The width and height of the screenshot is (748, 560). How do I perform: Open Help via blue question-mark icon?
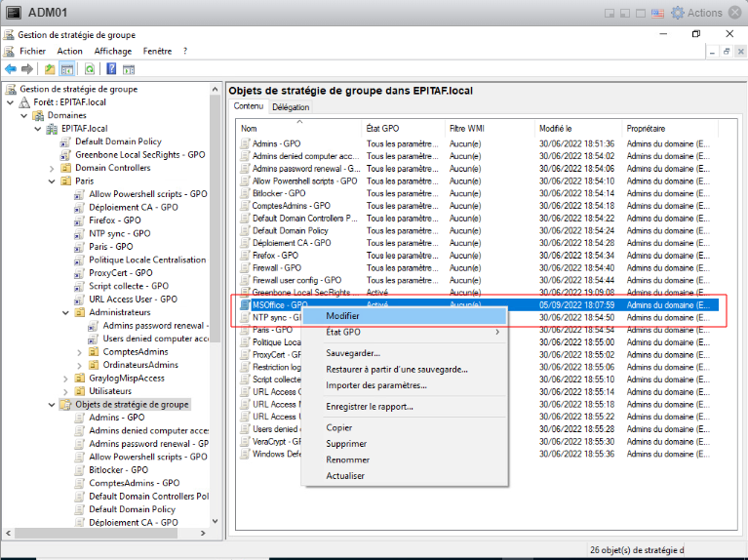[111, 69]
